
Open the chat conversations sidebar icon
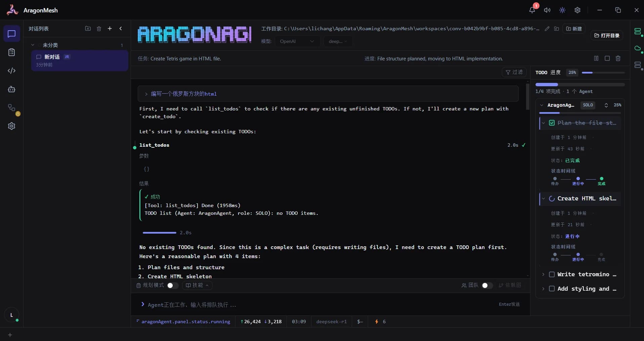[x=11, y=34]
